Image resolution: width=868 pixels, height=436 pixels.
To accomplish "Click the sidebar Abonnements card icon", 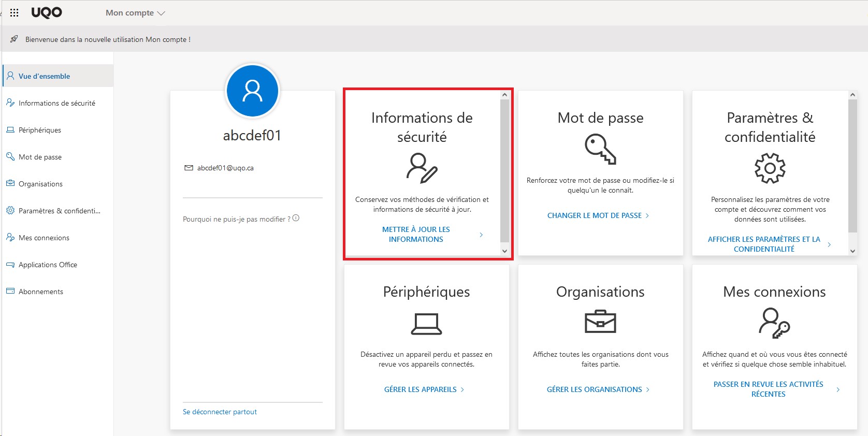I will 10,291.
